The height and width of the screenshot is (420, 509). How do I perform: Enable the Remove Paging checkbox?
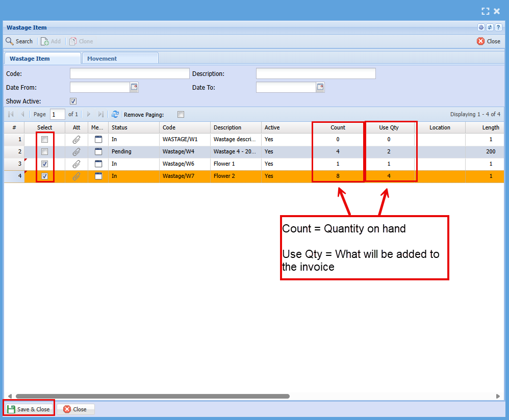181,114
